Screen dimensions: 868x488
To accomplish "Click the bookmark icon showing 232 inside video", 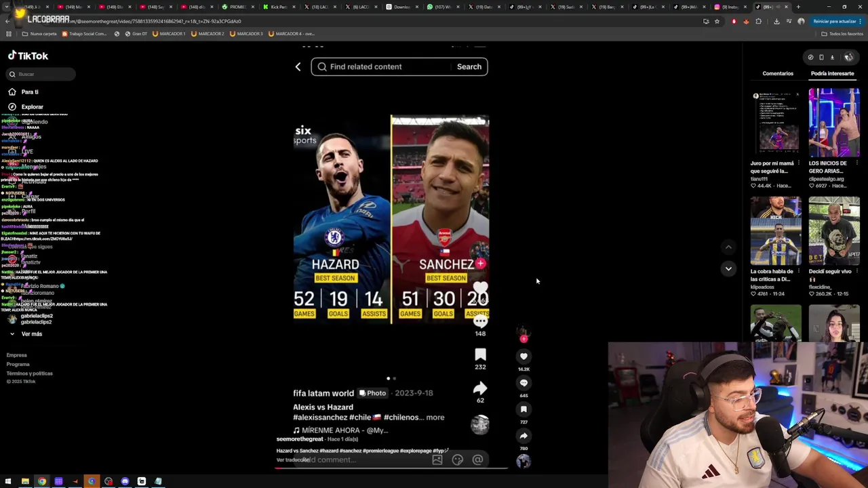I will click(x=480, y=354).
